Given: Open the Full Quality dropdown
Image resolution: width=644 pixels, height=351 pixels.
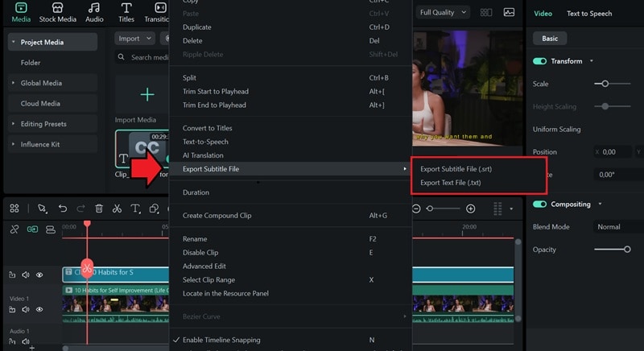Looking at the screenshot, I should tap(442, 12).
